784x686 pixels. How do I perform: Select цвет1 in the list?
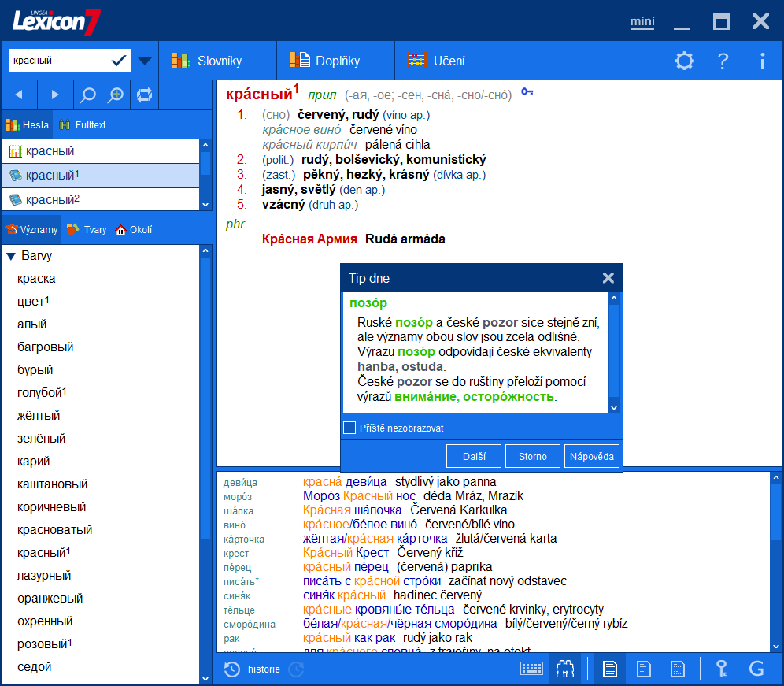point(34,302)
